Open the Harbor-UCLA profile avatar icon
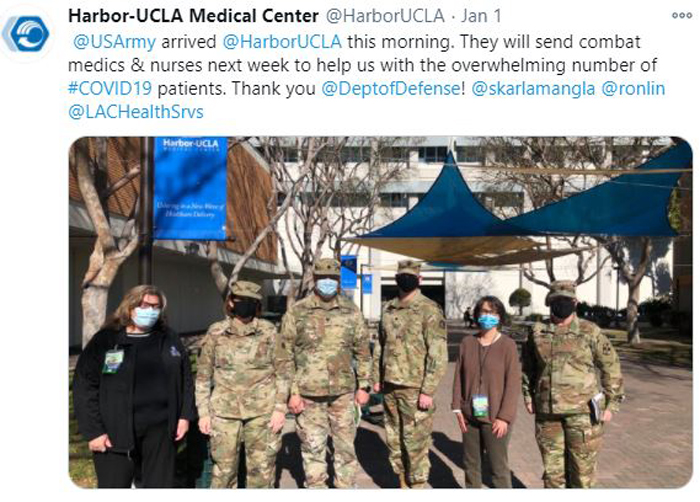The image size is (700, 502). pos(26,33)
